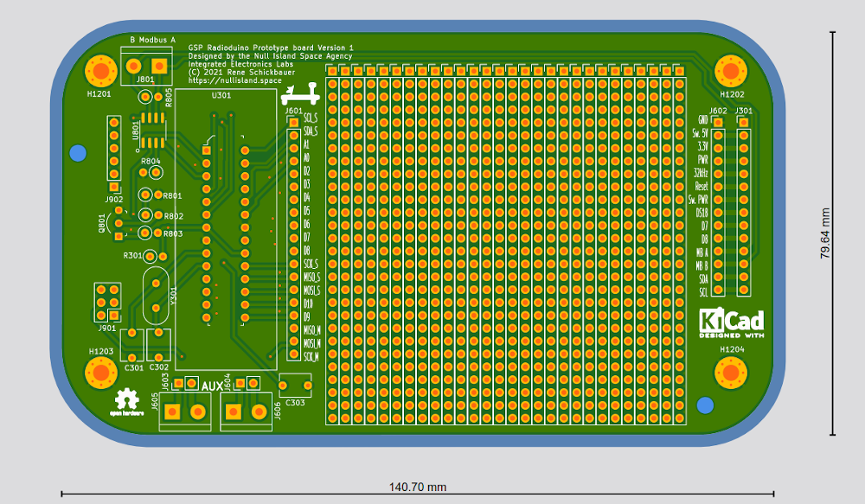Click the J301 reference label
The height and width of the screenshot is (504, 865).
point(744,111)
